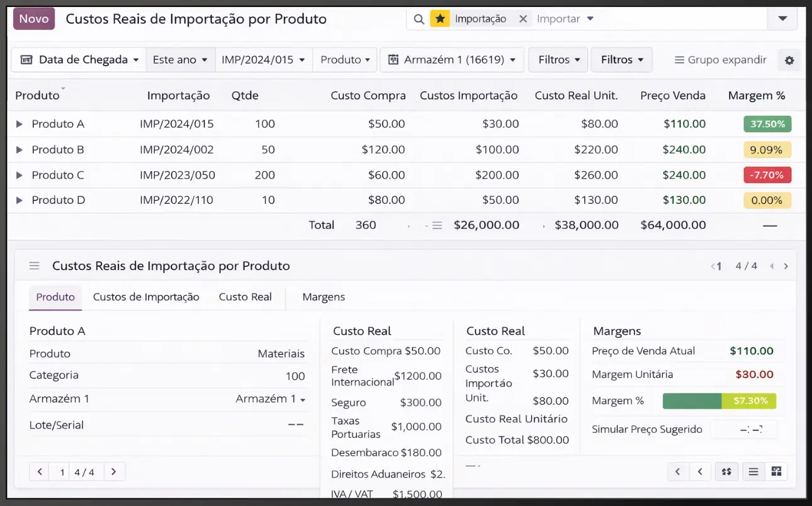Open the Este ano period dropdown
This screenshot has width=812, height=506.
point(181,60)
